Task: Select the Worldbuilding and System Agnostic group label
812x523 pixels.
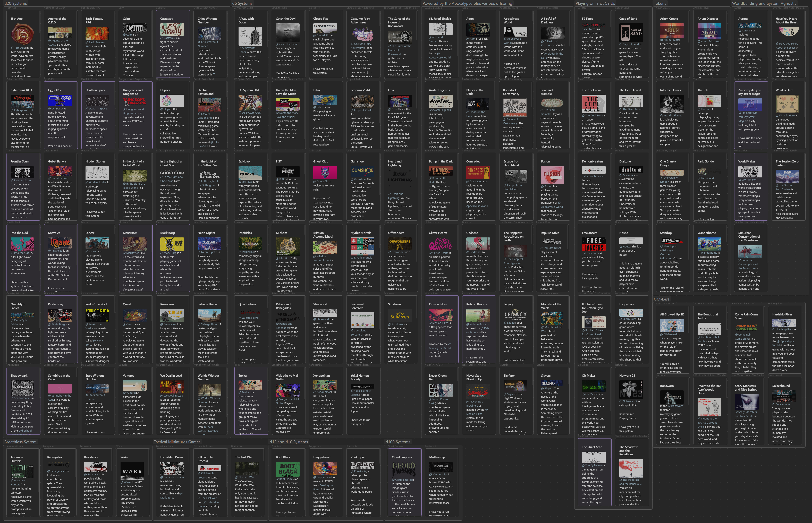Action: coord(764,3)
